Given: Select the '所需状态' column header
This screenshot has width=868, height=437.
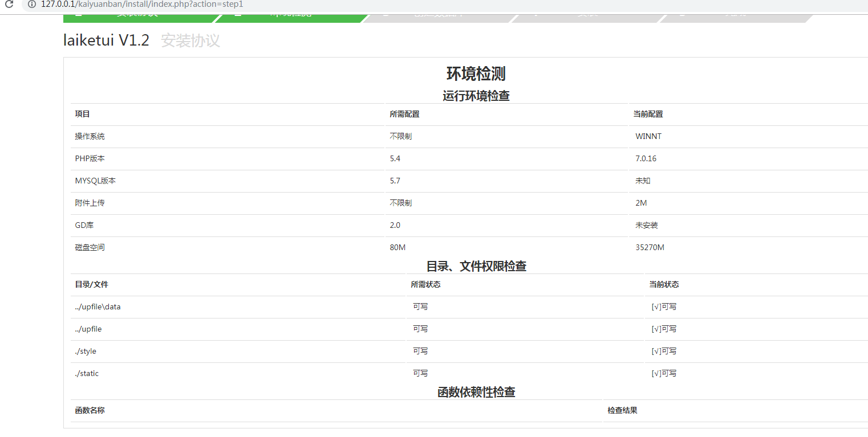Looking at the screenshot, I should coord(425,284).
